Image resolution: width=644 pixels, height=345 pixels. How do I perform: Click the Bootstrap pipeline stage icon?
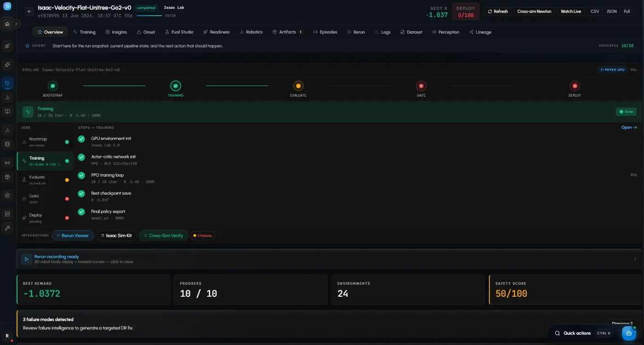(x=52, y=86)
